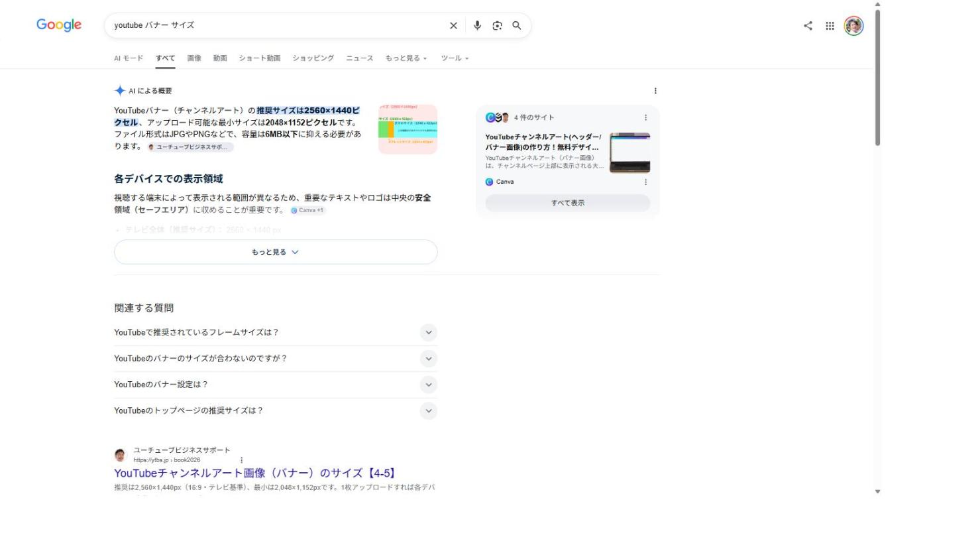Open the three-dot menu beside 4件のサイト
The image size is (980, 551).
point(645,117)
